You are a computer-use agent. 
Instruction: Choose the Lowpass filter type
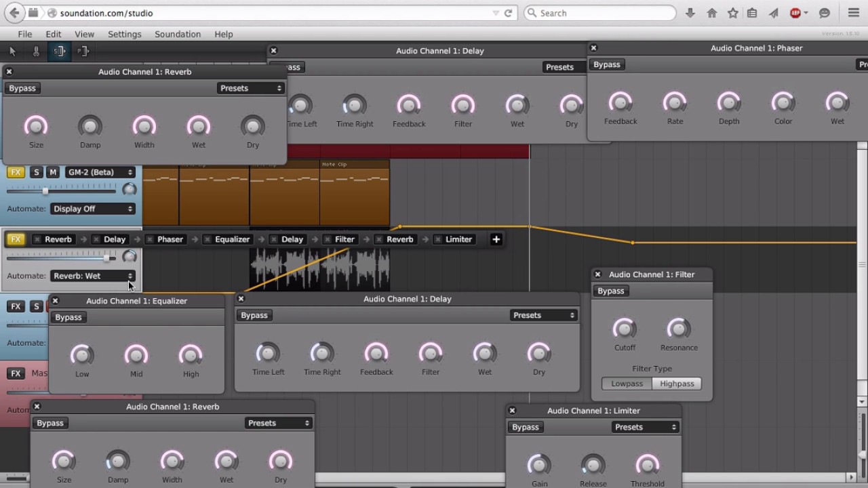627,384
